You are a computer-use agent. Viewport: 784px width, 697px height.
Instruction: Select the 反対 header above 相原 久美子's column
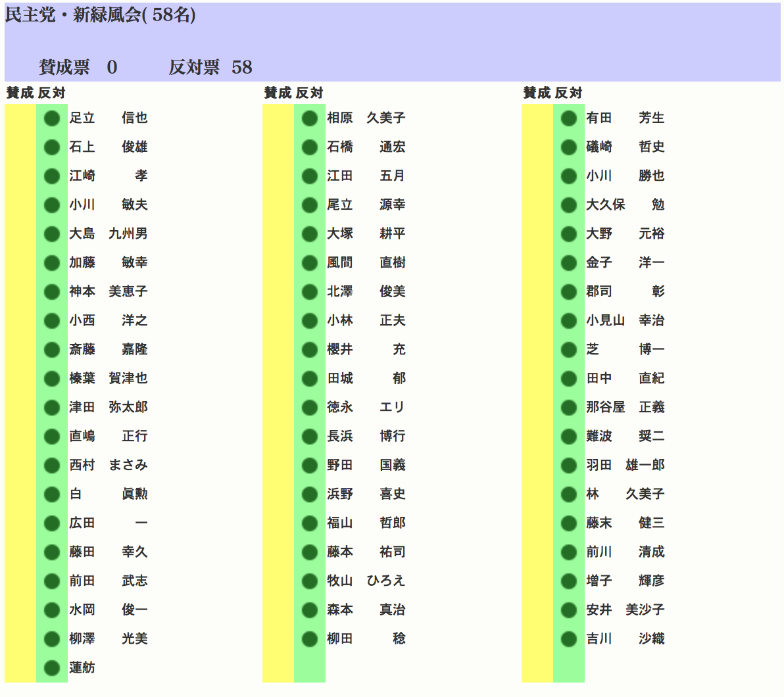tap(310, 93)
